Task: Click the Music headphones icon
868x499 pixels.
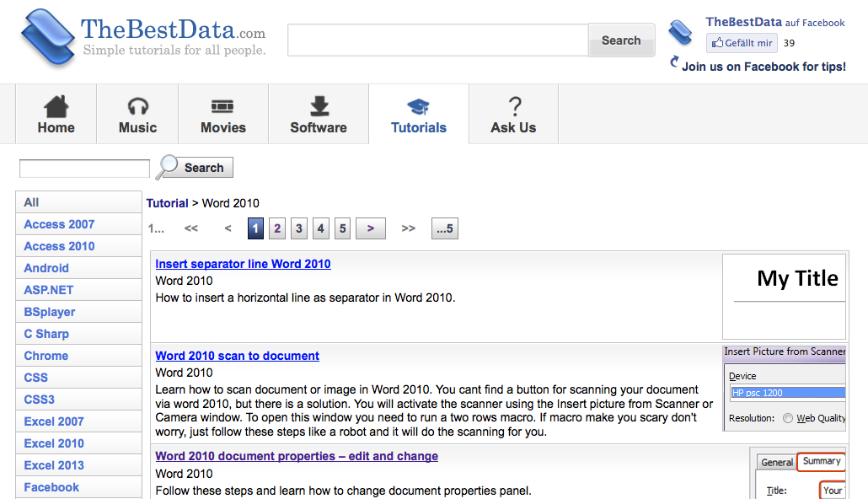Action: (138, 106)
